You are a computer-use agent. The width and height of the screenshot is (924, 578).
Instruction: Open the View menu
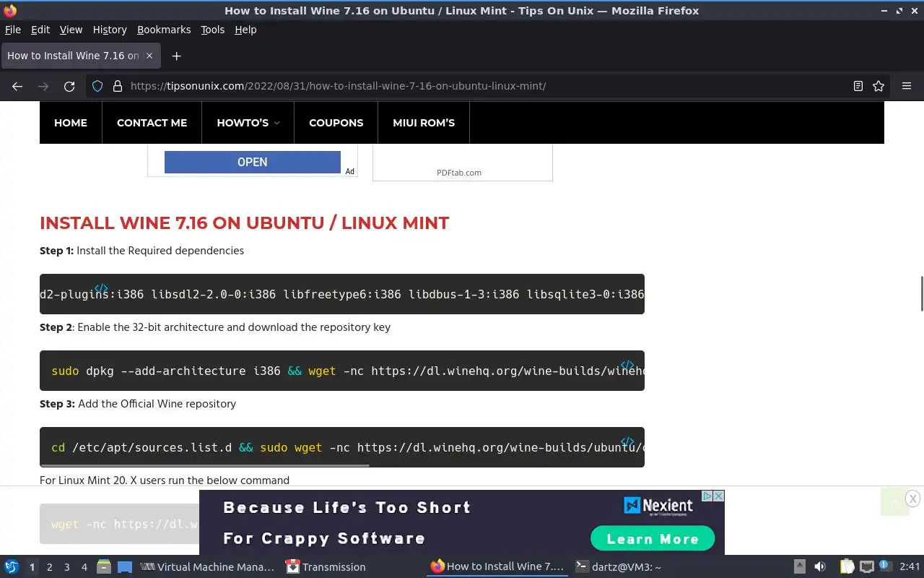(x=71, y=30)
